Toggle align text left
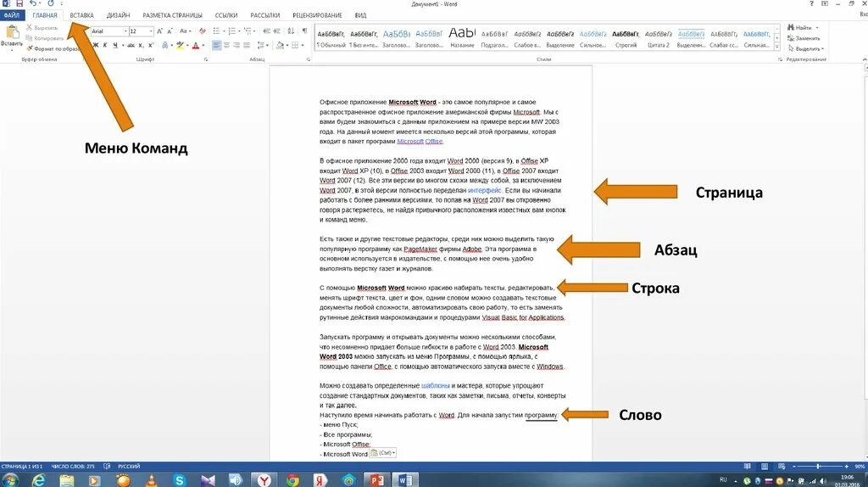 [216, 46]
